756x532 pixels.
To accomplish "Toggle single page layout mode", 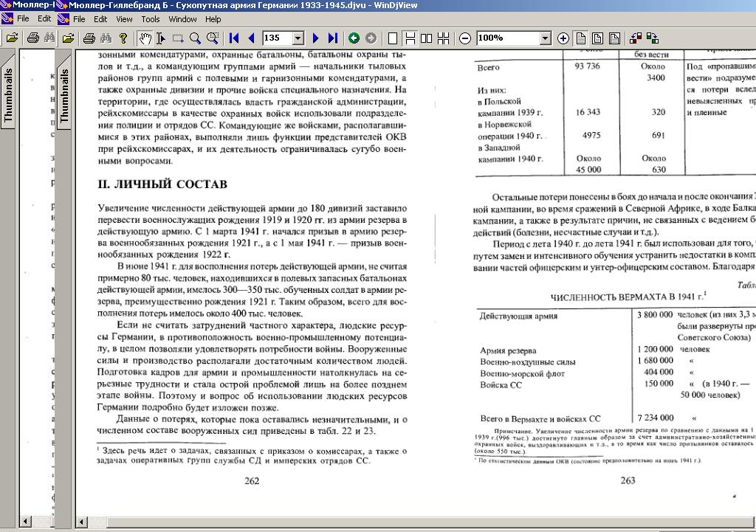I will (x=394, y=38).
